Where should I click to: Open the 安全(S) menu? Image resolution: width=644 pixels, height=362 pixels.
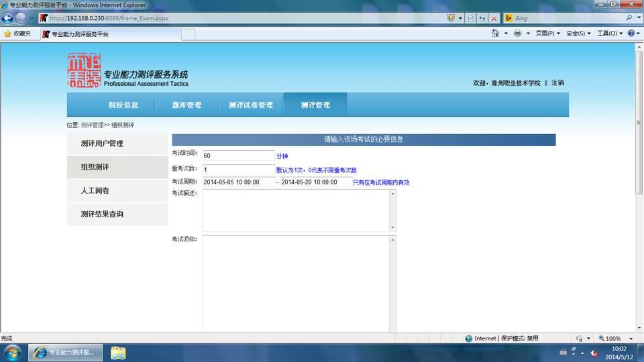coord(578,34)
